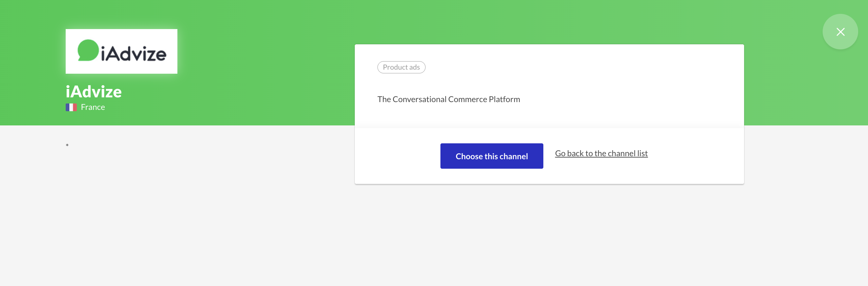This screenshot has width=868, height=286.
Task: Go back to the channel list
Action: (601, 153)
